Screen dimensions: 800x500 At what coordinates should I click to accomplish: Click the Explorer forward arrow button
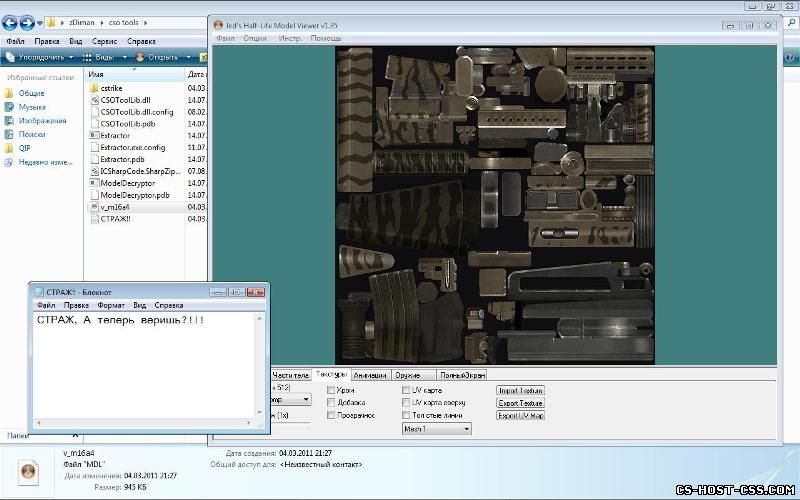click(27, 23)
